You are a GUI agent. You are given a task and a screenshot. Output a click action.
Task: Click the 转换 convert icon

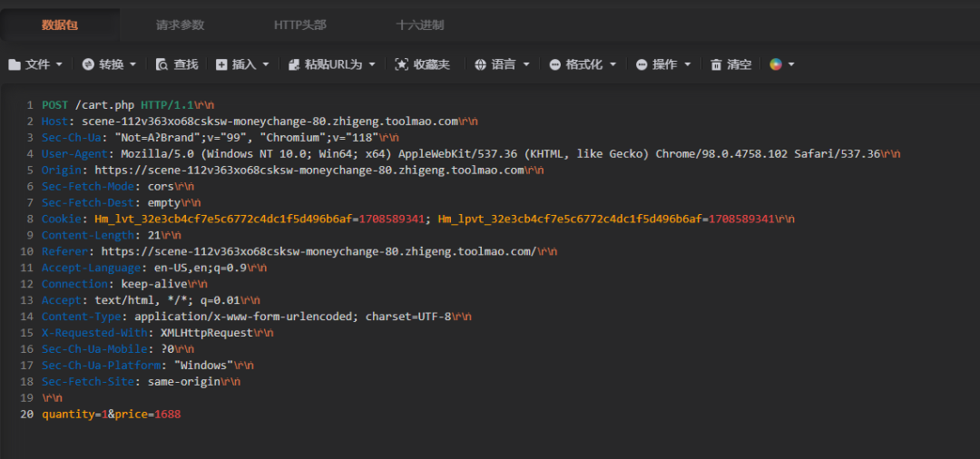[88, 64]
